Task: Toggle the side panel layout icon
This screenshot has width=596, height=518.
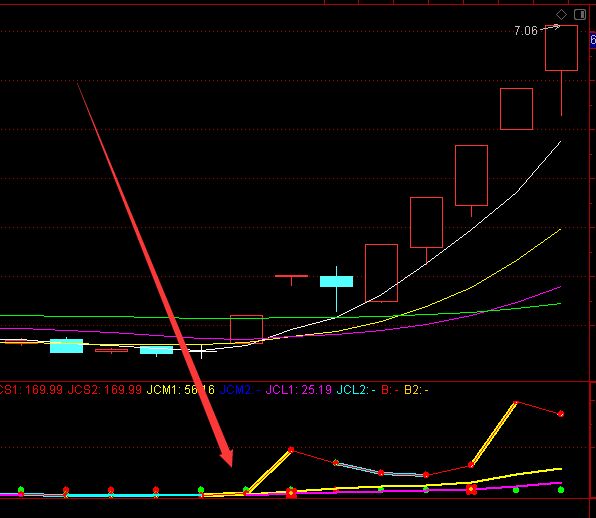Action: click(x=580, y=15)
